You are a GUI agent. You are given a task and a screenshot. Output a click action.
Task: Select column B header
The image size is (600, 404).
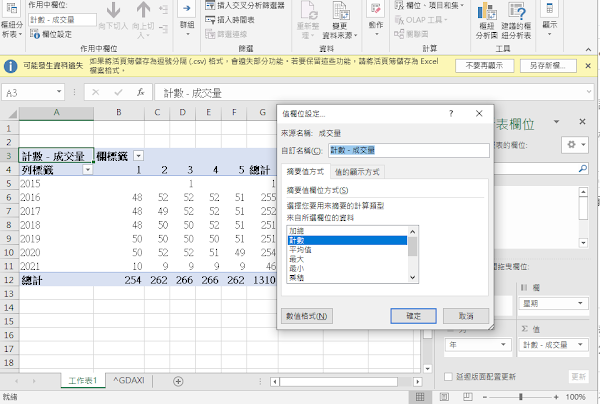click(x=119, y=112)
